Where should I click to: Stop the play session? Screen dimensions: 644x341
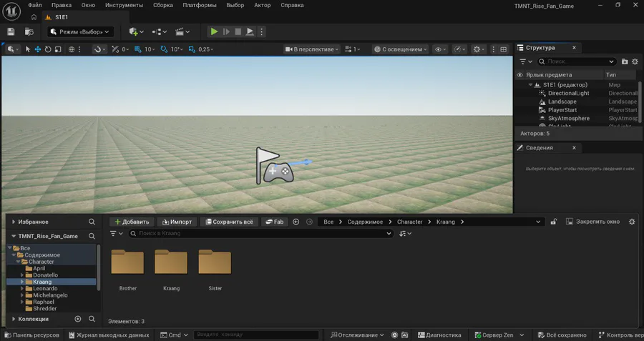coord(238,31)
